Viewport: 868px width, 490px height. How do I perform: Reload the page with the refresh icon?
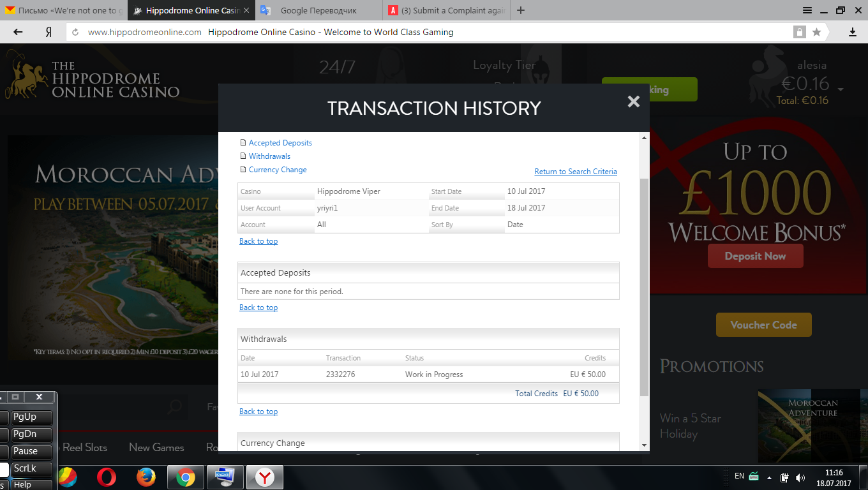(75, 32)
